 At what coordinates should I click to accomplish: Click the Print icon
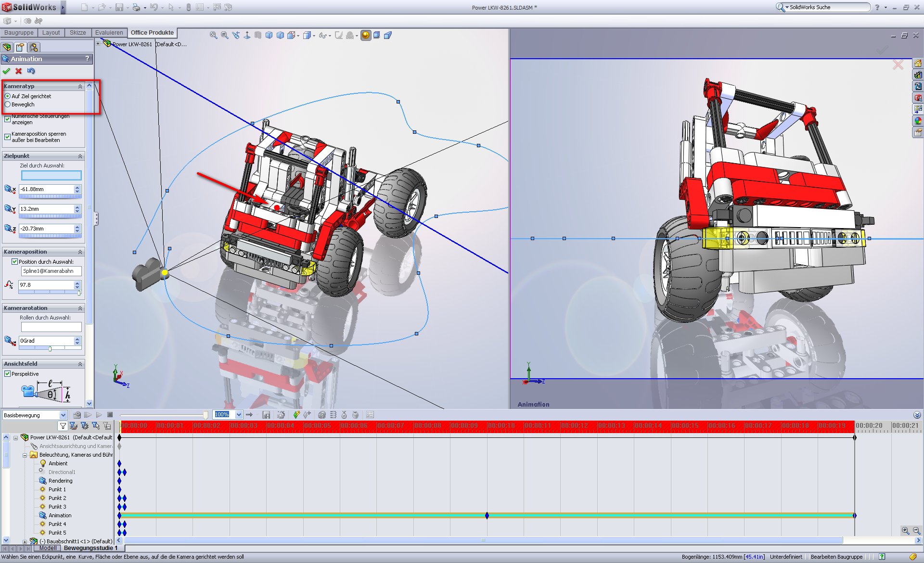(x=137, y=7)
